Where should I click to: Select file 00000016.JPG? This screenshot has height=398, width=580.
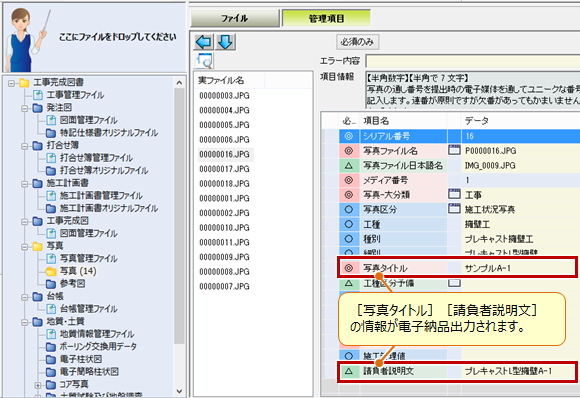tap(224, 154)
